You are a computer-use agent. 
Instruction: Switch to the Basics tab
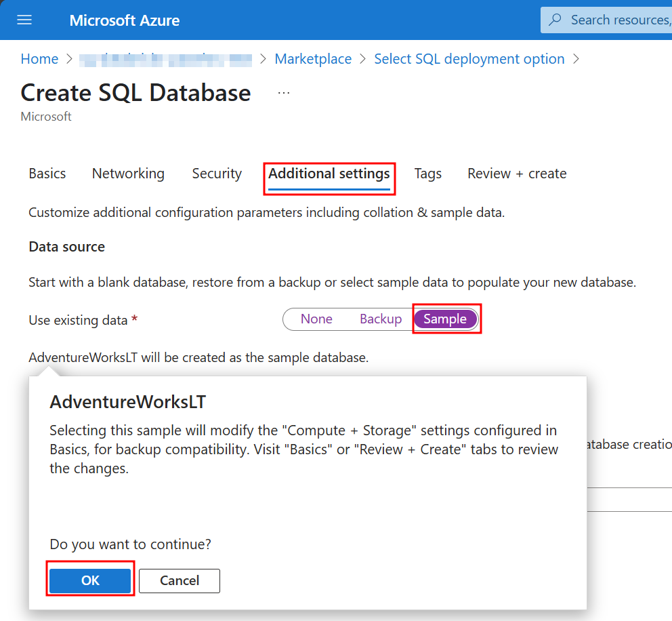[x=47, y=174]
